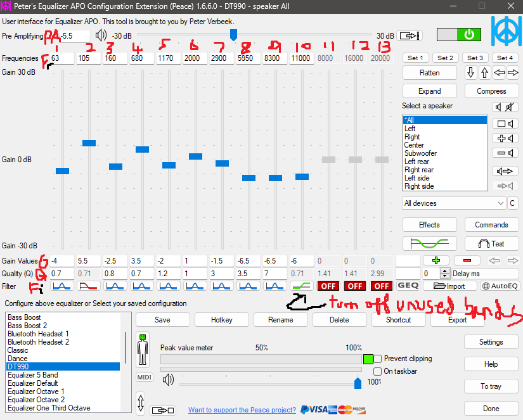Click the black speaker-with-arrow copy button
This screenshot has width=523, height=420.
[x=506, y=171]
